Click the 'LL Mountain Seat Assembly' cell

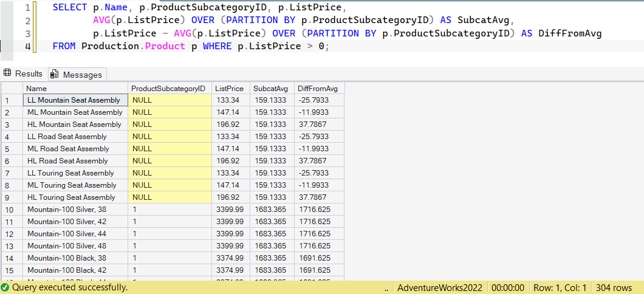click(x=75, y=100)
